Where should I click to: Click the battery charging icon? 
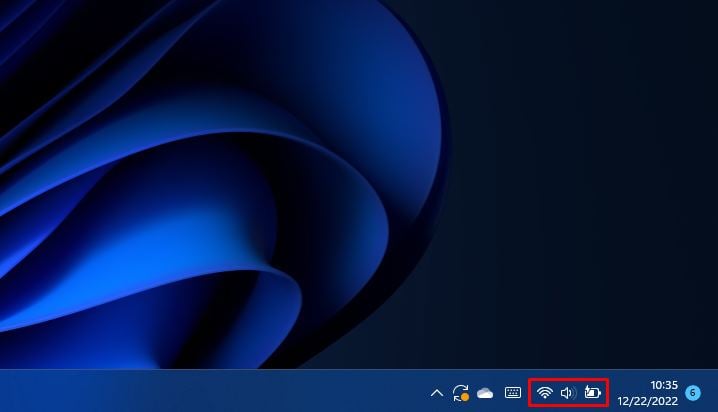[593, 392]
